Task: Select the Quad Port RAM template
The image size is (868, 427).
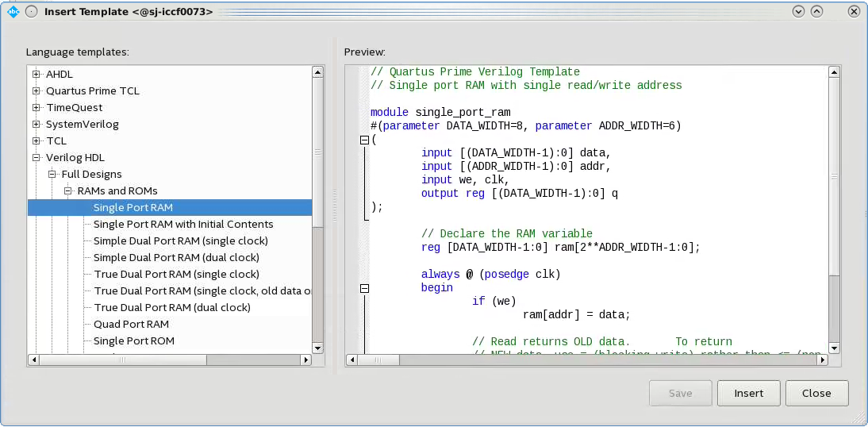Action: pos(131,324)
